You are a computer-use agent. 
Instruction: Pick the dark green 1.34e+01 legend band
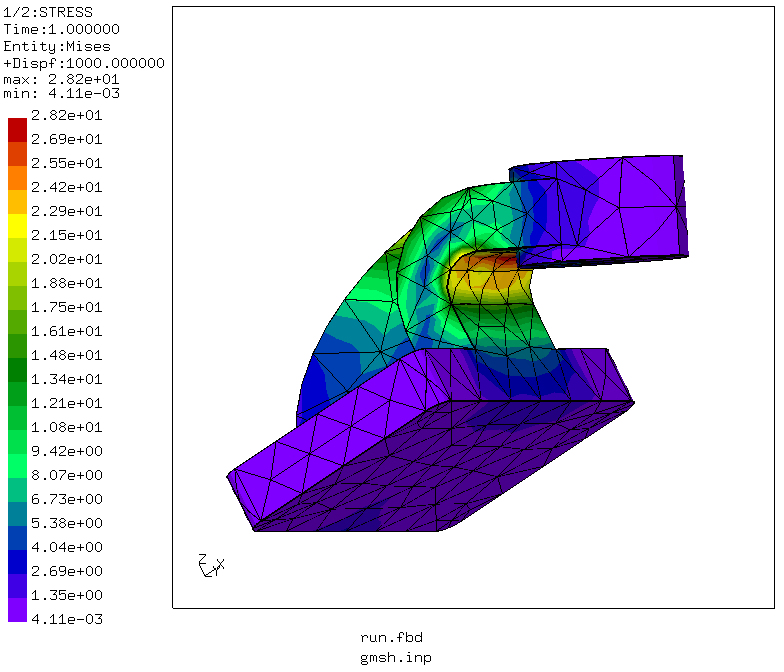pos(18,370)
